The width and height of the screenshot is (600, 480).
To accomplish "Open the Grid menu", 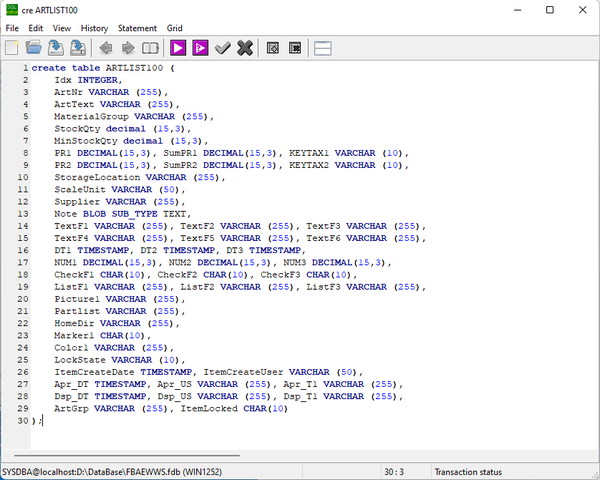I will tap(174, 28).
